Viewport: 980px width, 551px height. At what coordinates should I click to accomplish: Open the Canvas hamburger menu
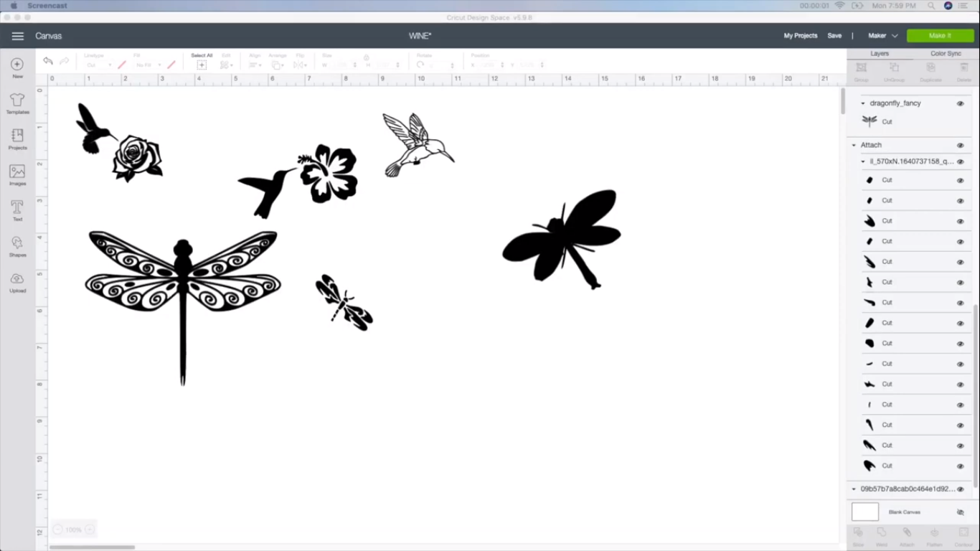18,35
